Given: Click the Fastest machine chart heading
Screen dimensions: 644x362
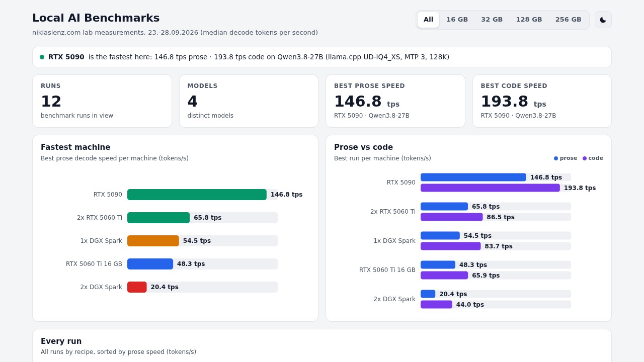Looking at the screenshot, I should (x=75, y=147).
